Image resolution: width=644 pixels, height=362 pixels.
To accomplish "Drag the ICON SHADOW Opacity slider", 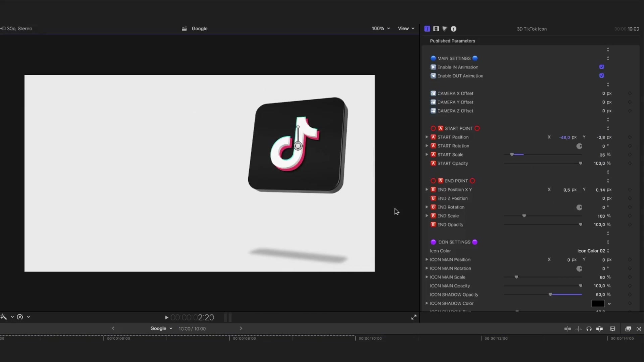I will (x=551, y=294).
